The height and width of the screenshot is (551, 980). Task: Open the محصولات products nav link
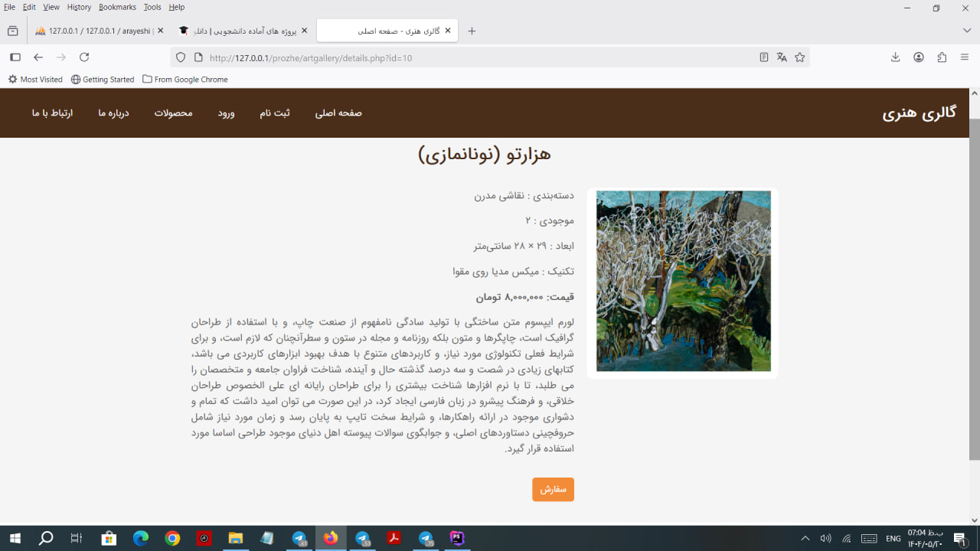(x=173, y=113)
